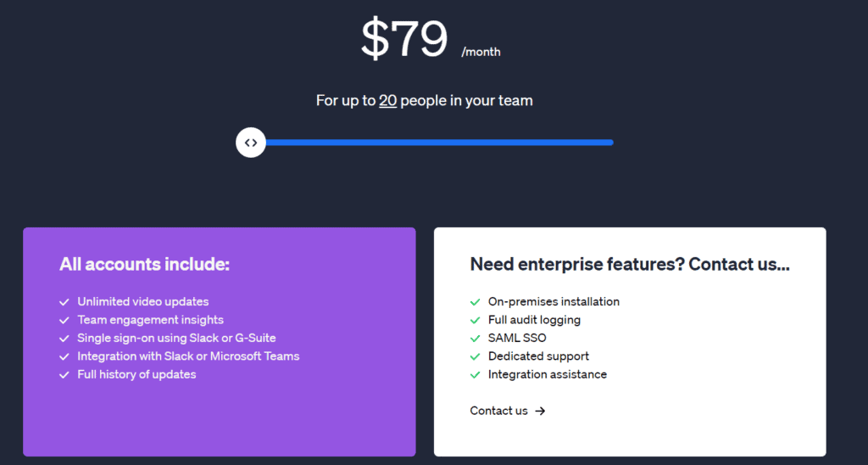Image resolution: width=868 pixels, height=465 pixels.
Task: Click the checkmark beside Full history of updates
Action: pos(64,375)
